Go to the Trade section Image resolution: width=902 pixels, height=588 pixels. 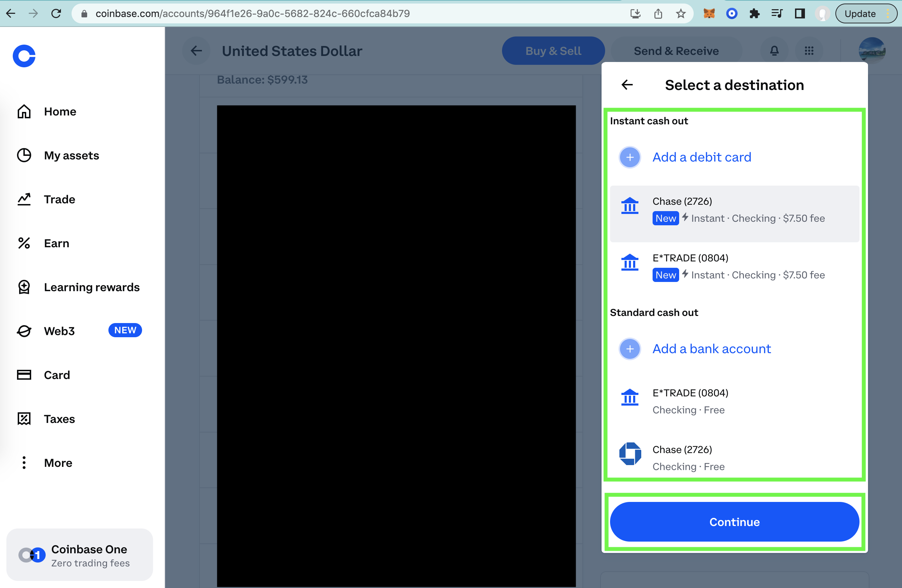46,199
